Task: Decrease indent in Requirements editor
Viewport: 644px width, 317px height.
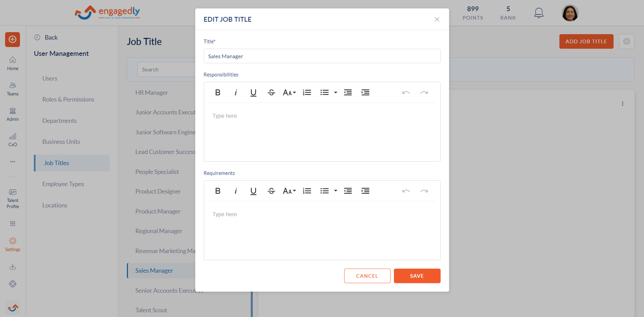Action: pyautogui.click(x=348, y=191)
